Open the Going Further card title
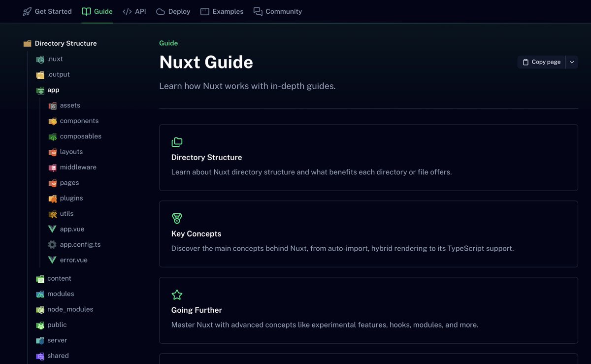This screenshot has width=591, height=364. point(197,310)
